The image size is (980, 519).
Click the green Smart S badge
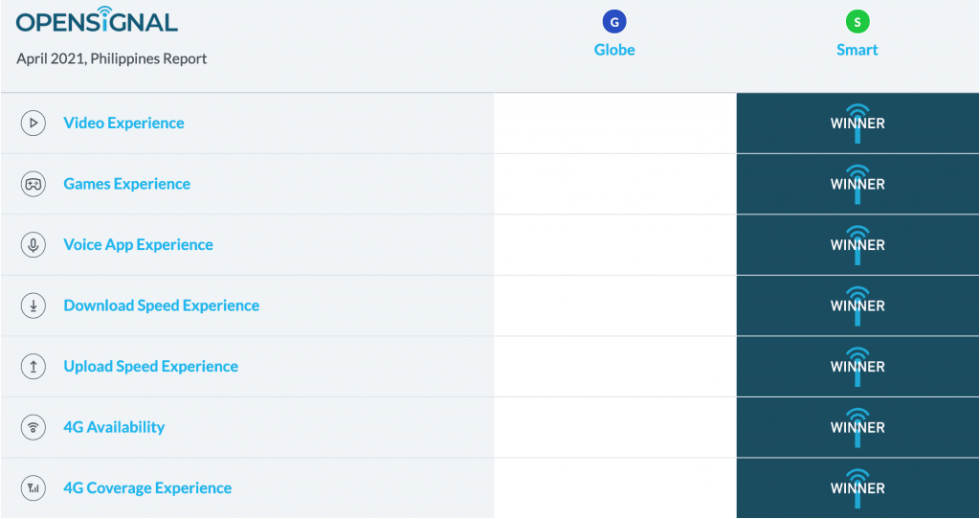pyautogui.click(x=857, y=22)
